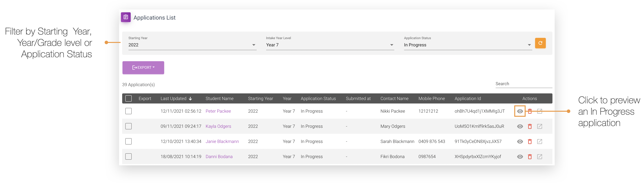This screenshot has height=183, width=644.
Task: Preview Kayla Odgers' application with eye icon
Action: [520, 127]
